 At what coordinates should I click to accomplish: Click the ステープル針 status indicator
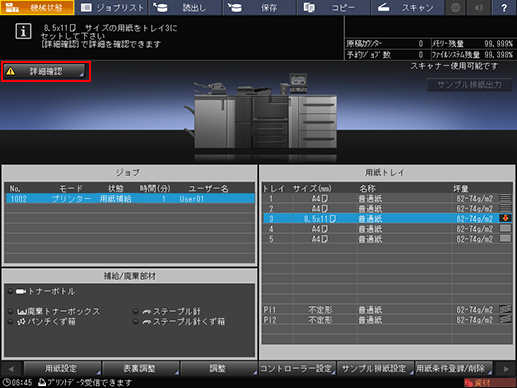(135, 311)
